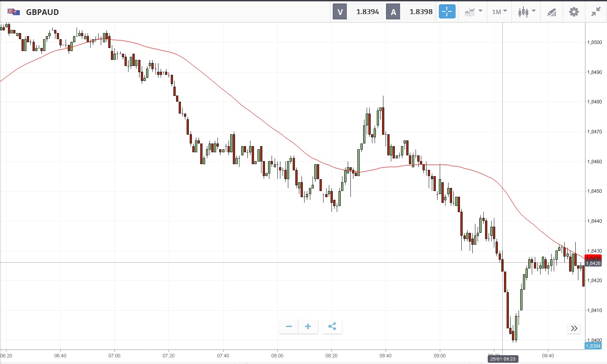Click the 09:00 time axis label
Viewport: 607px width, 364px height.
pyautogui.click(x=440, y=355)
